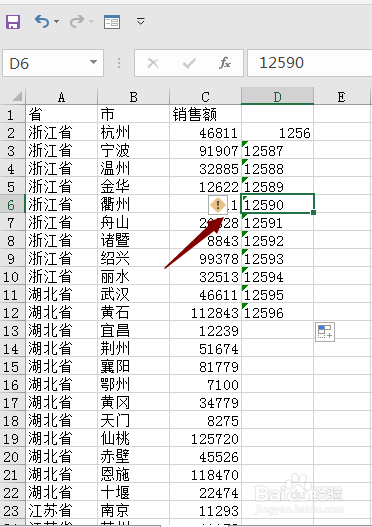Click header cell 销售额
Viewport: 372px width, 527px height.
pyautogui.click(x=205, y=115)
